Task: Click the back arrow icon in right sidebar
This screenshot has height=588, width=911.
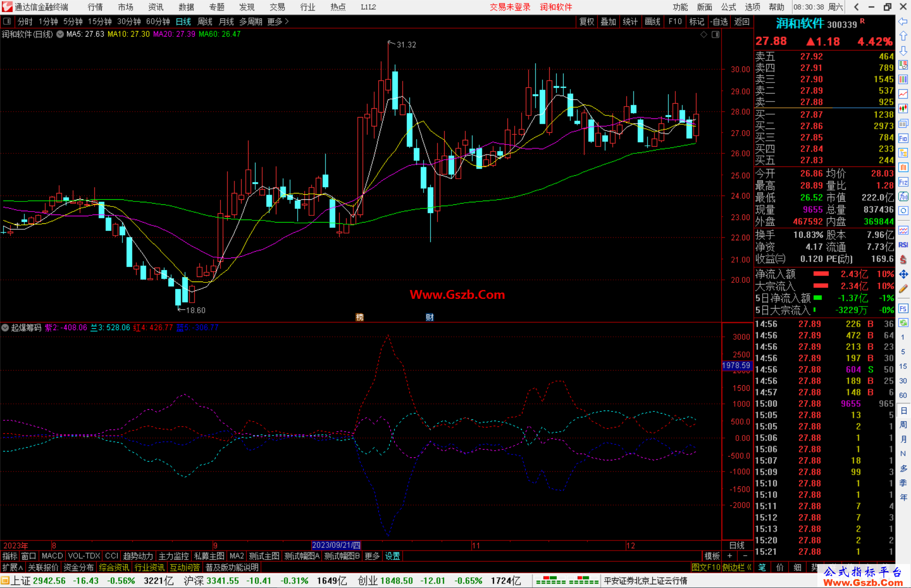Action: coord(903,21)
